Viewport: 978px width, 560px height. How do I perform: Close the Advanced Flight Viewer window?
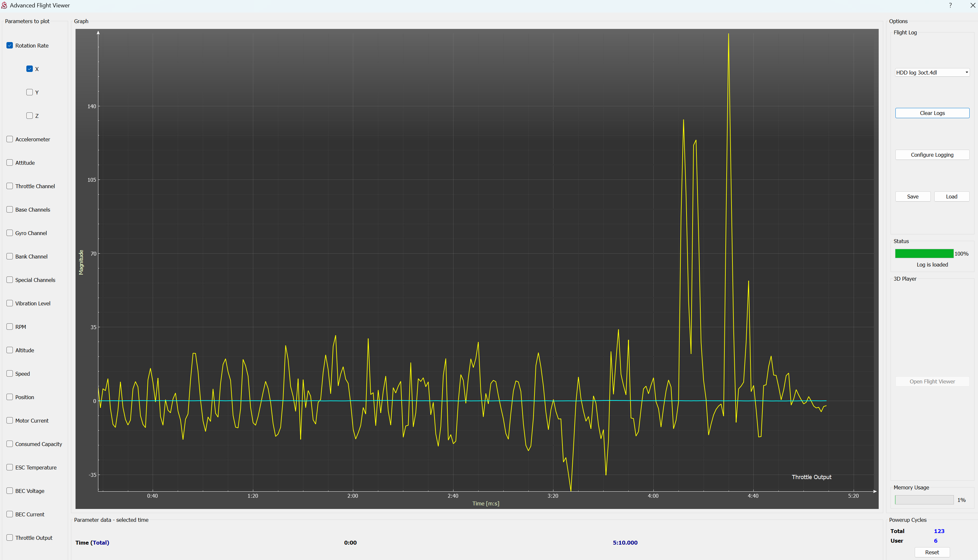pos(972,5)
